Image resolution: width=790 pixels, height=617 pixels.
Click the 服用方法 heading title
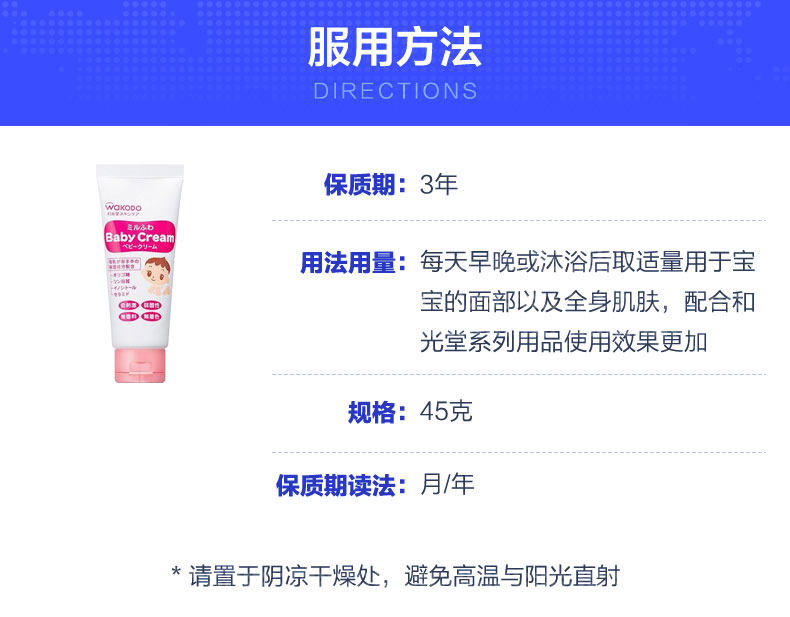pyautogui.click(x=395, y=47)
